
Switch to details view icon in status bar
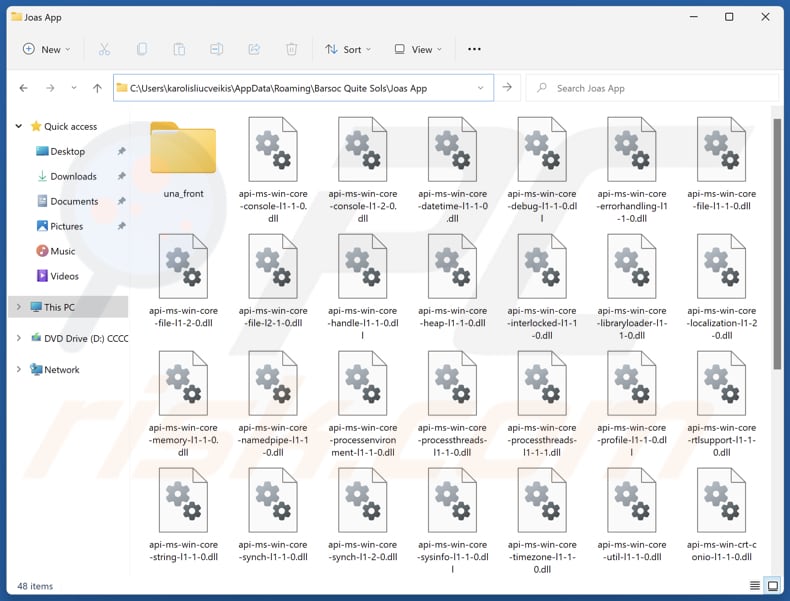[755, 585]
